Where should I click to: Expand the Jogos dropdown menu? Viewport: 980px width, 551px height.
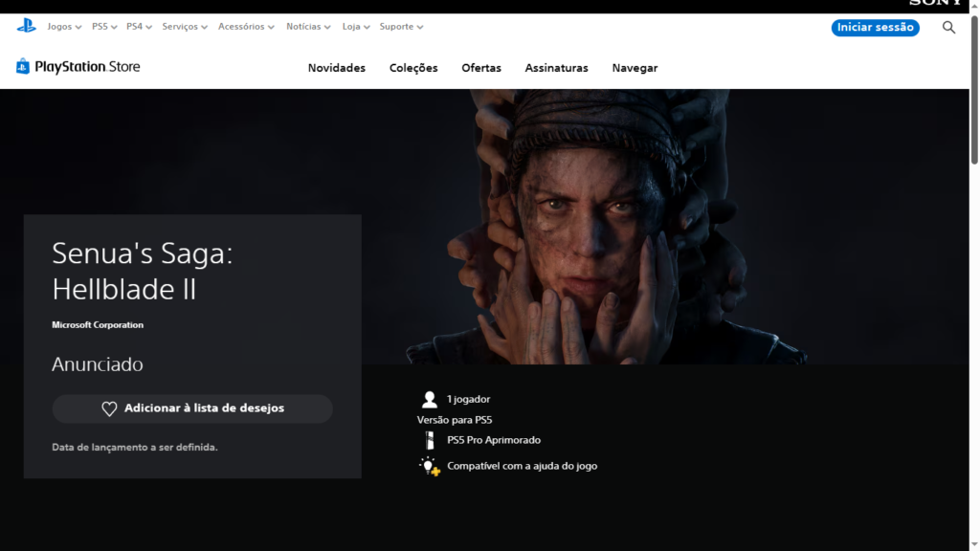point(64,27)
